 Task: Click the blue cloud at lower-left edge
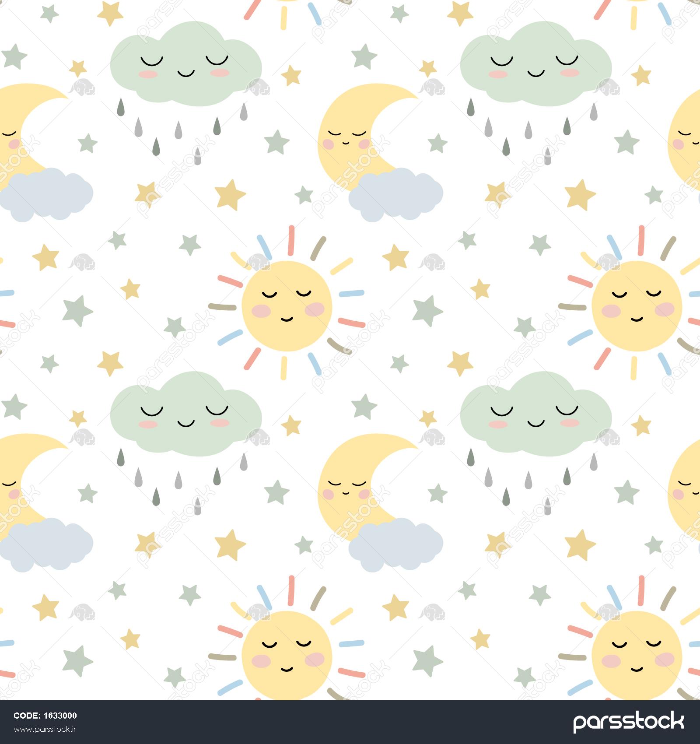click(x=47, y=546)
